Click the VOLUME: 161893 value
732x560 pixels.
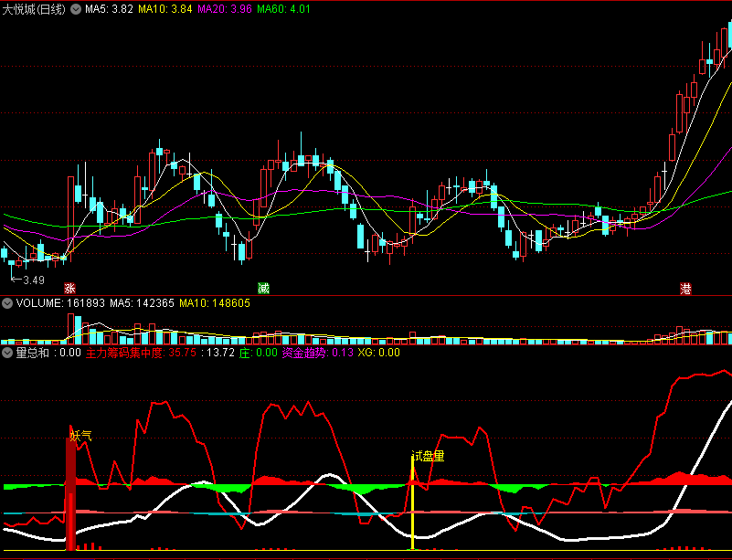point(60,303)
